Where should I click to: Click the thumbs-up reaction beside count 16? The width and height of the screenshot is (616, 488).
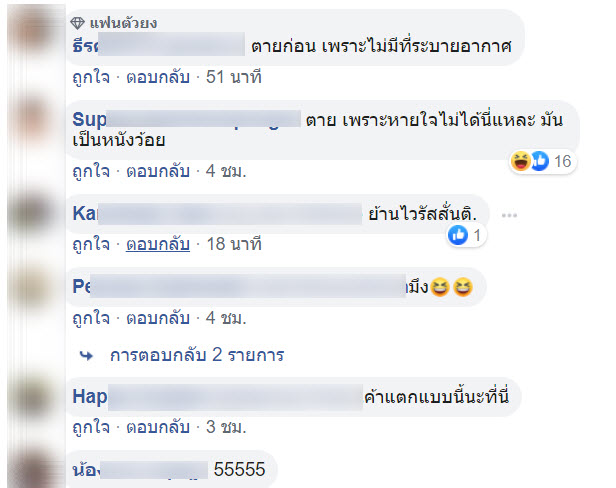[x=540, y=161]
